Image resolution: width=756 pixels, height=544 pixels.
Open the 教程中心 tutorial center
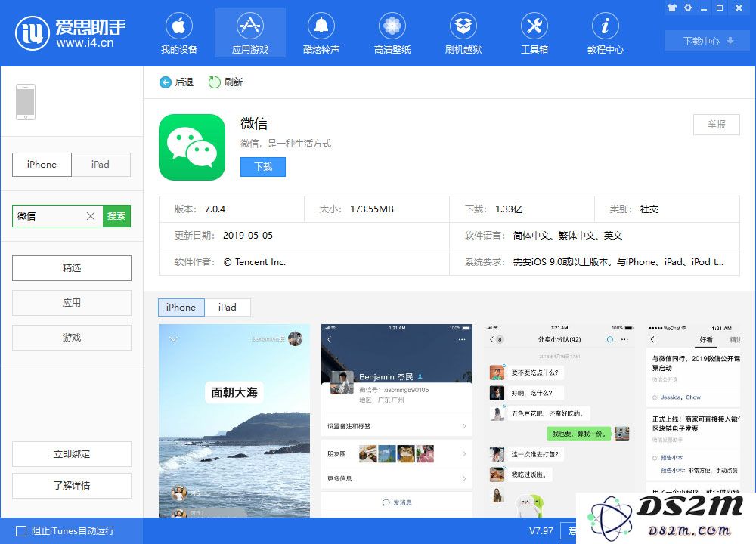606,32
